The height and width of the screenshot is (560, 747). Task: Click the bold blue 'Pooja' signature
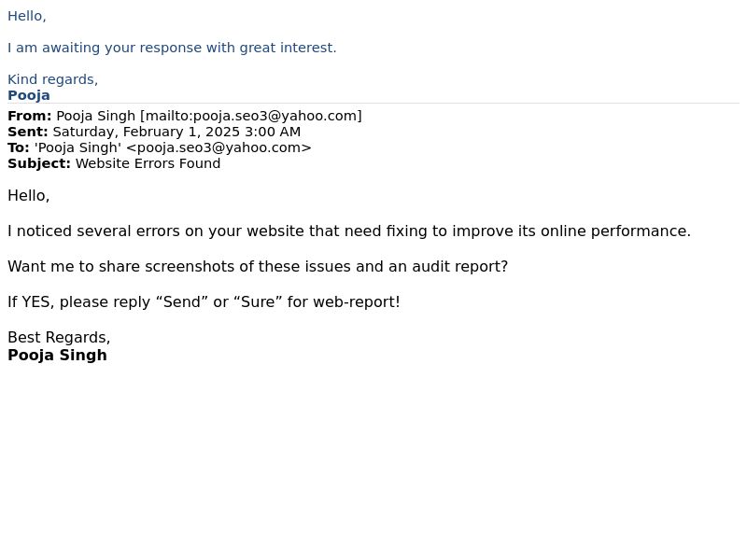[x=29, y=95]
